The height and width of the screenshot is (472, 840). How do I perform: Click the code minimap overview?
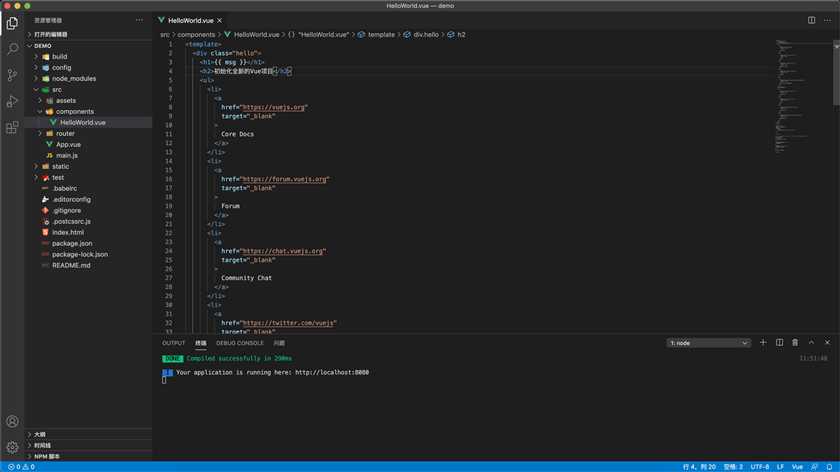(x=792, y=96)
